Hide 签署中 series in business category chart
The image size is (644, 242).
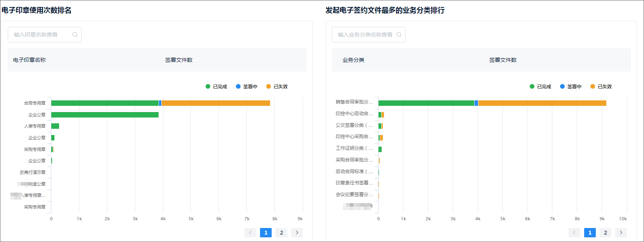[571, 86]
